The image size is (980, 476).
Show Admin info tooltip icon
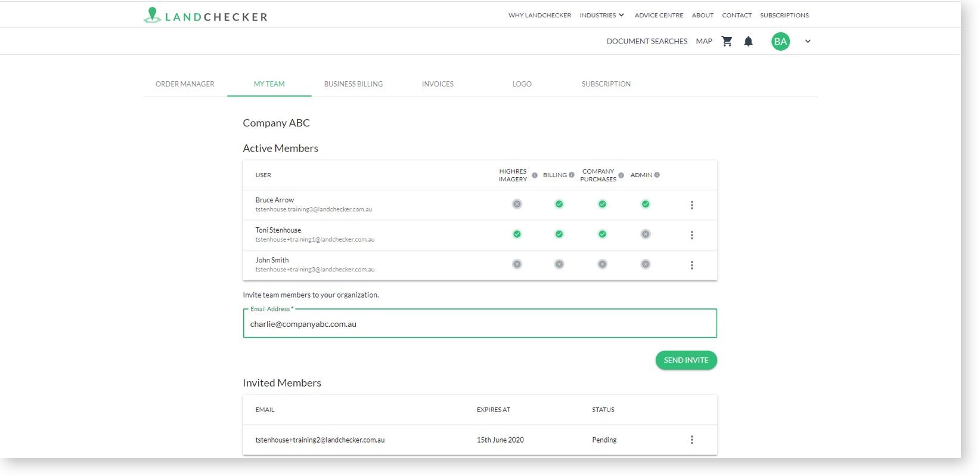pos(657,175)
